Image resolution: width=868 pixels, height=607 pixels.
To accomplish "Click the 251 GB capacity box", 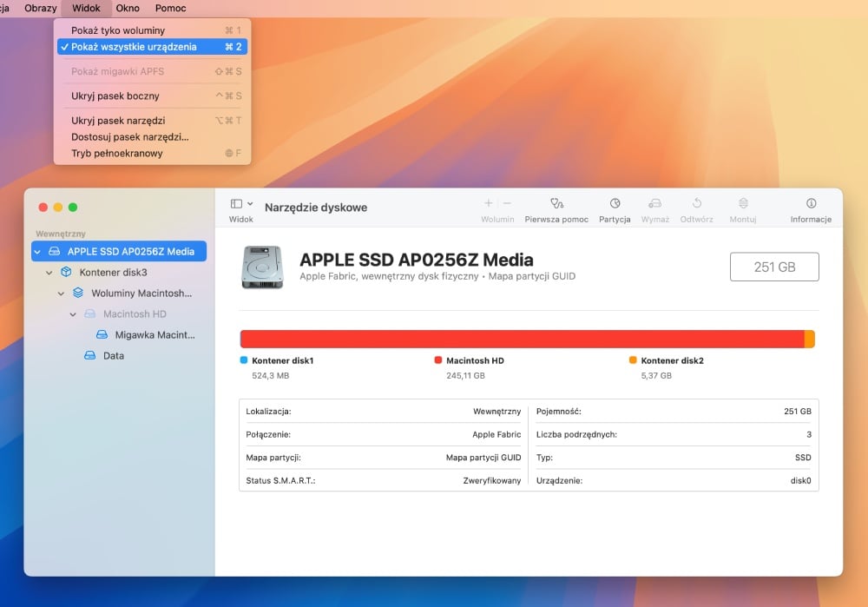I will click(774, 267).
